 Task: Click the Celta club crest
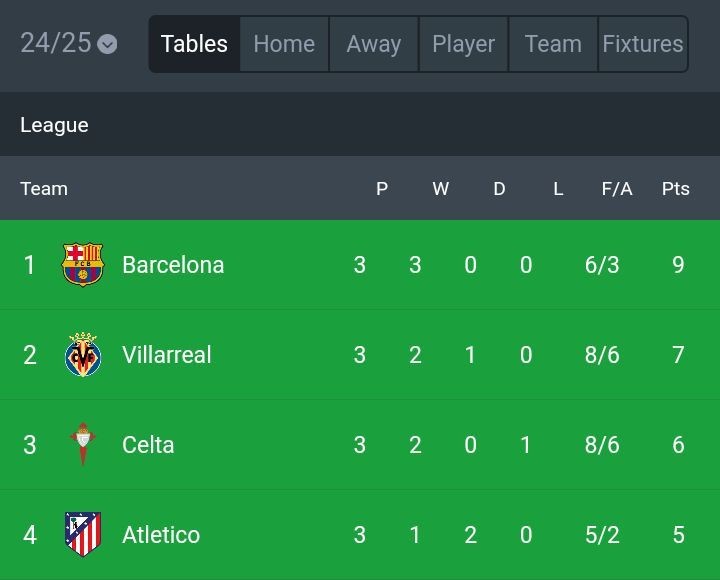(x=83, y=445)
